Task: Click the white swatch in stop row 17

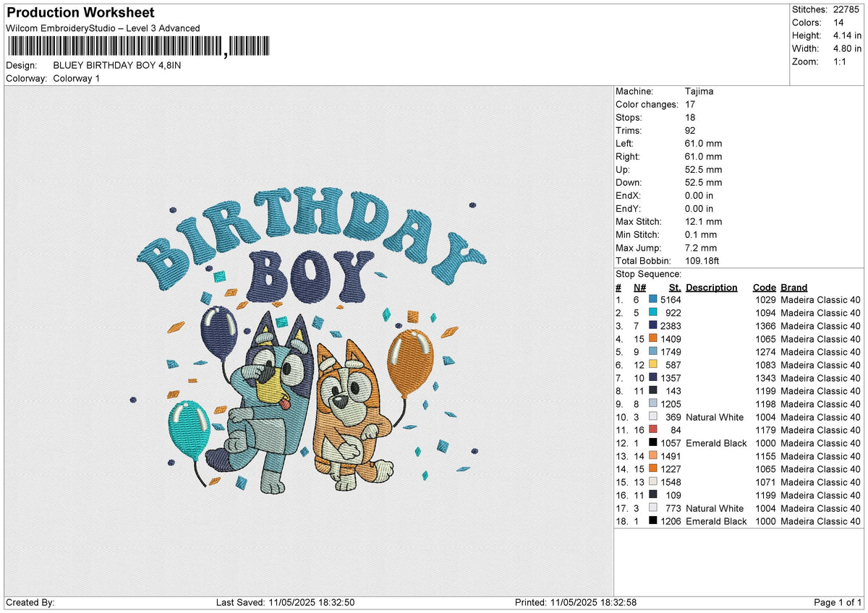Action: [653, 507]
